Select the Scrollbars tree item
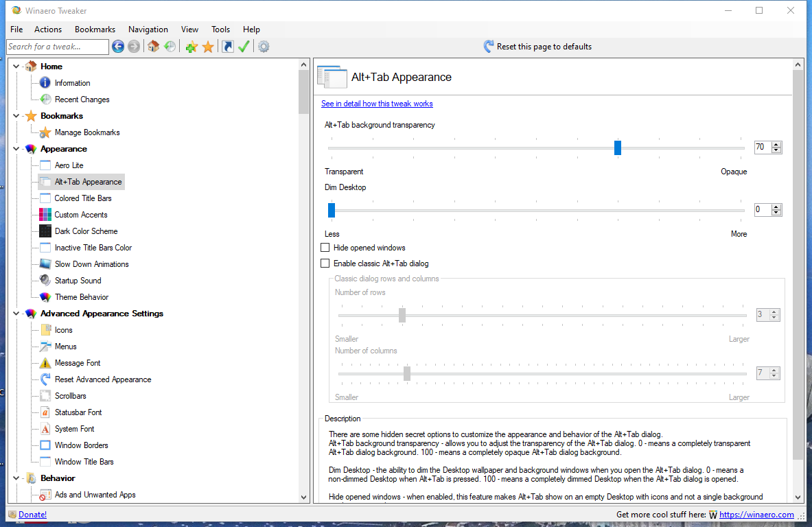812x527 pixels. [x=71, y=396]
